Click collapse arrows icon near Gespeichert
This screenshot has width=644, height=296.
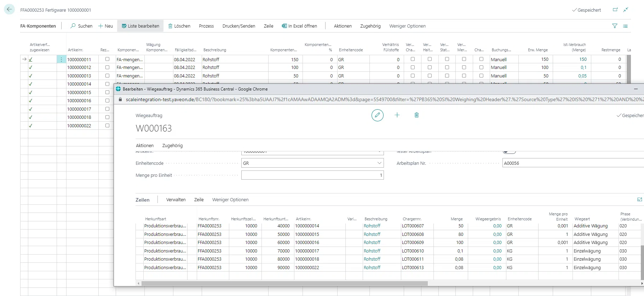626,10
